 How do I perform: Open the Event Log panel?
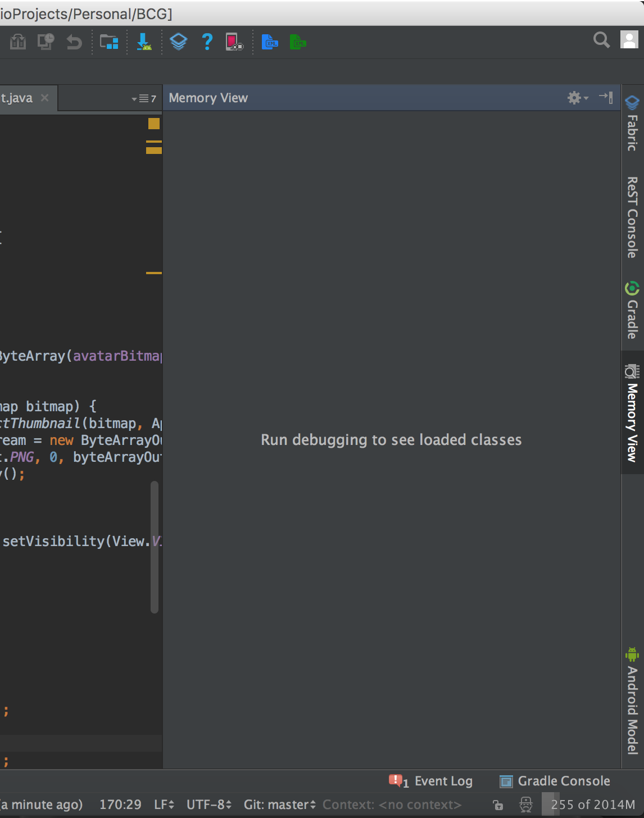(431, 781)
